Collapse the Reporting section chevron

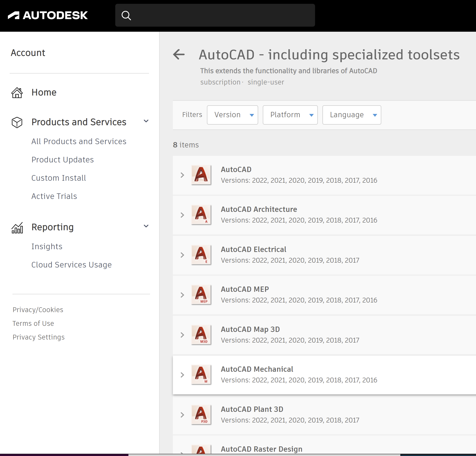click(x=146, y=226)
